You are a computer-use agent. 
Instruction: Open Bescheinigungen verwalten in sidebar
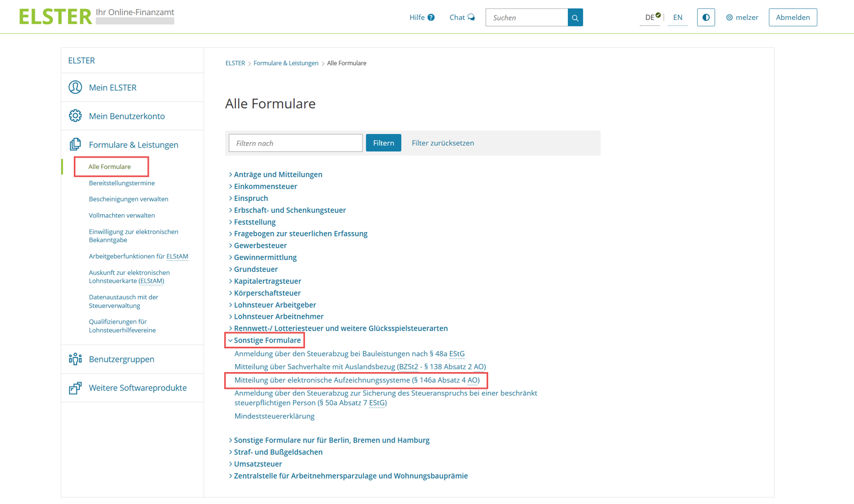click(128, 199)
